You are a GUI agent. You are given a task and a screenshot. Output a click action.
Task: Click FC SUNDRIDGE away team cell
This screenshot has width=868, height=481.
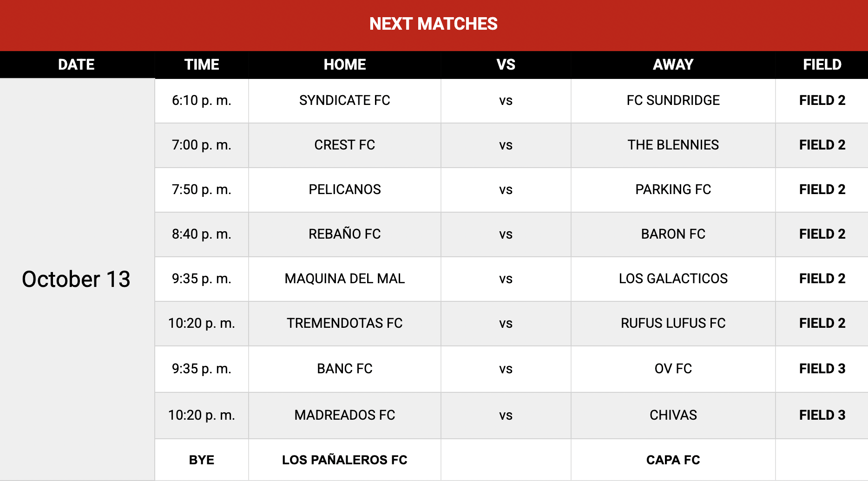(673, 100)
